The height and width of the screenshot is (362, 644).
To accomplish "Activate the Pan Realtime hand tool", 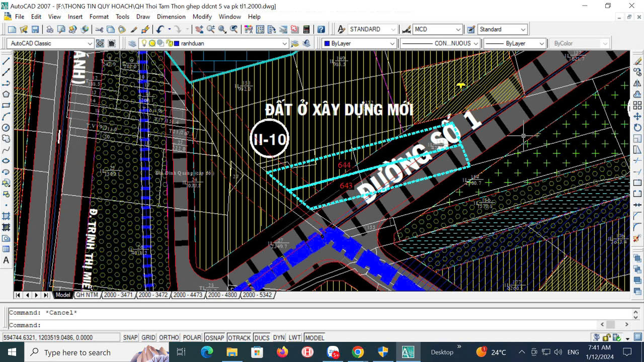I will click(x=199, y=30).
